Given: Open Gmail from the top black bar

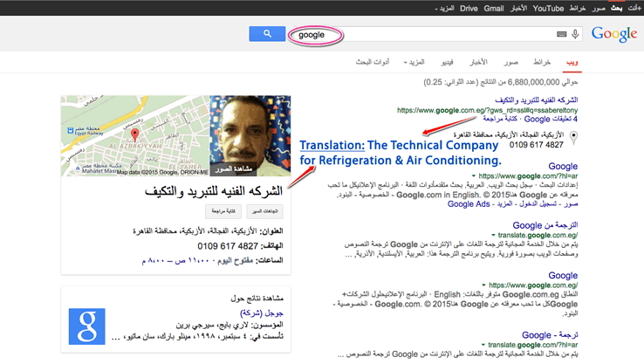Looking at the screenshot, I should 494,8.
